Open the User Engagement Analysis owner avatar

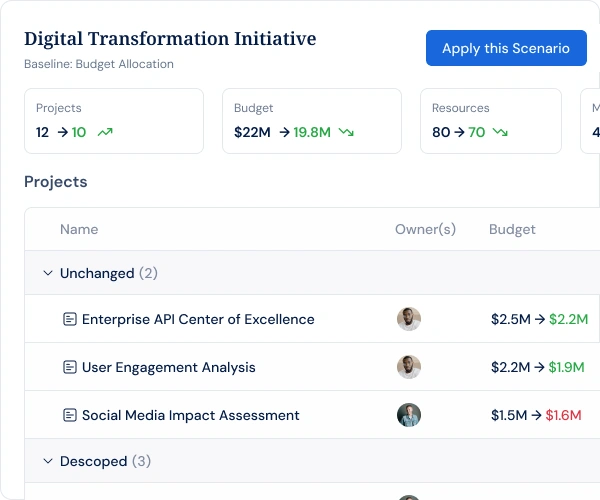pyautogui.click(x=409, y=367)
